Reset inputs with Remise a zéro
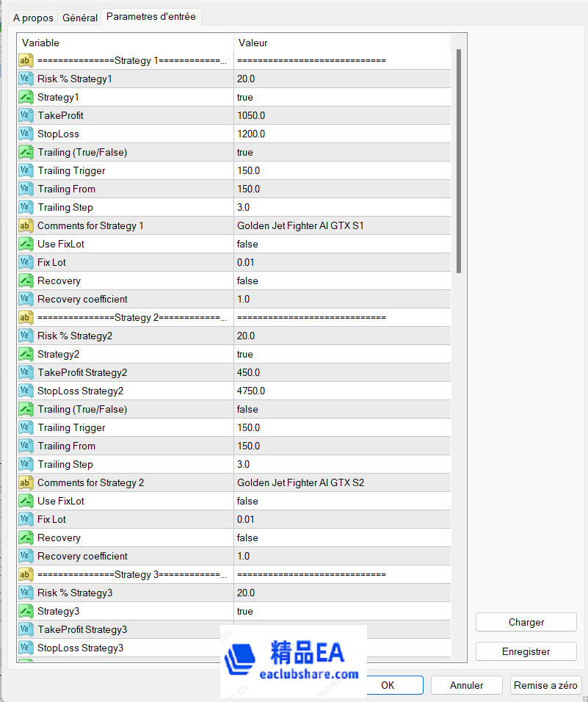 (546, 685)
